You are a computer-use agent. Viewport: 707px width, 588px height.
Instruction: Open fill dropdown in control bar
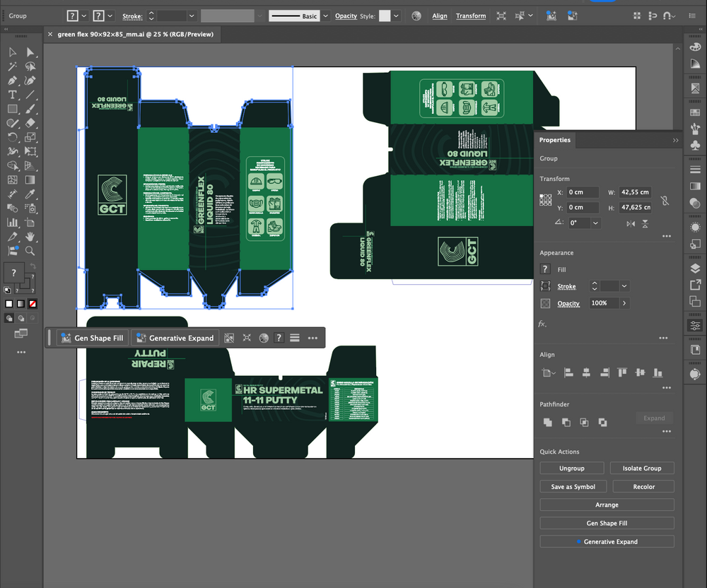point(84,16)
